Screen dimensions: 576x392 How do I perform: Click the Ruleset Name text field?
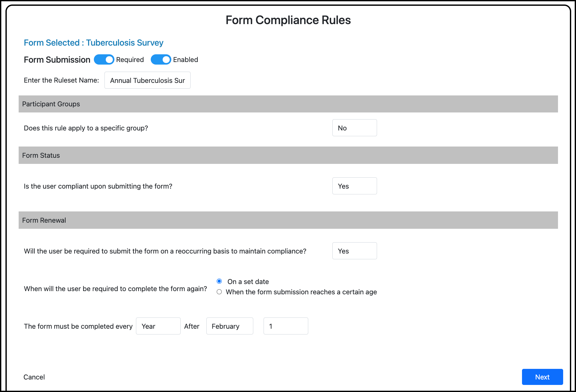click(148, 80)
